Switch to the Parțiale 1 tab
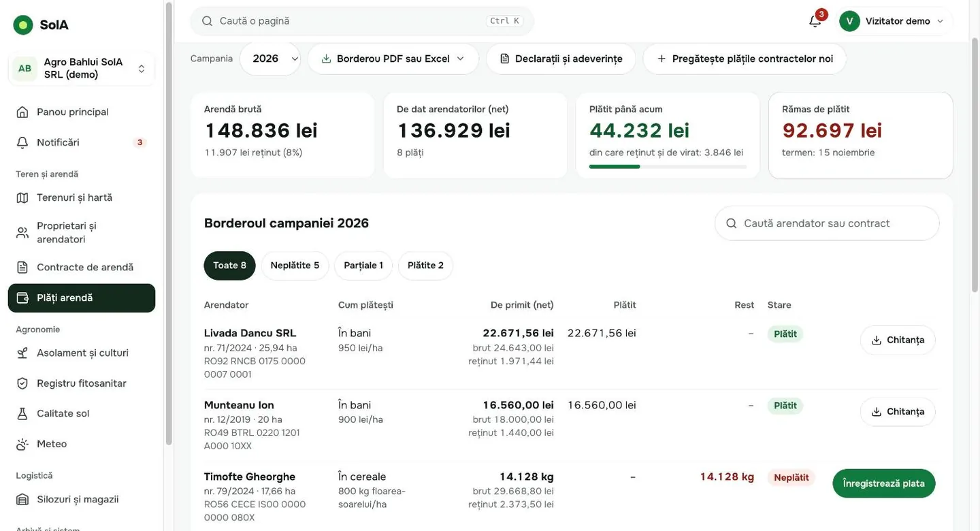 tap(363, 265)
